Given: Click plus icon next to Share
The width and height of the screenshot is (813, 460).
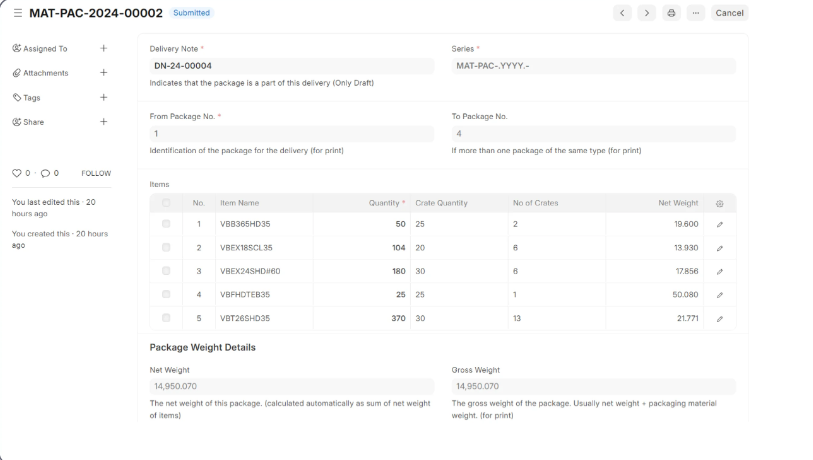Looking at the screenshot, I should coord(103,122).
